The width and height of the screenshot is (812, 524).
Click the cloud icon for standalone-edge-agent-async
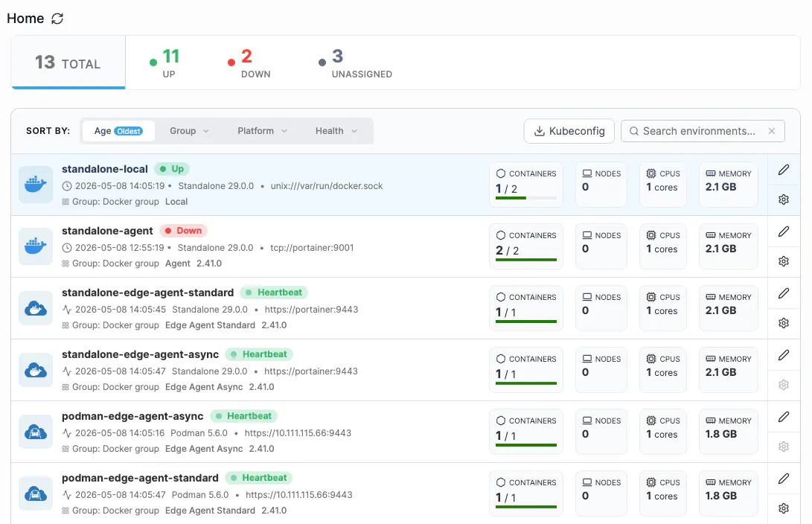coord(36,370)
